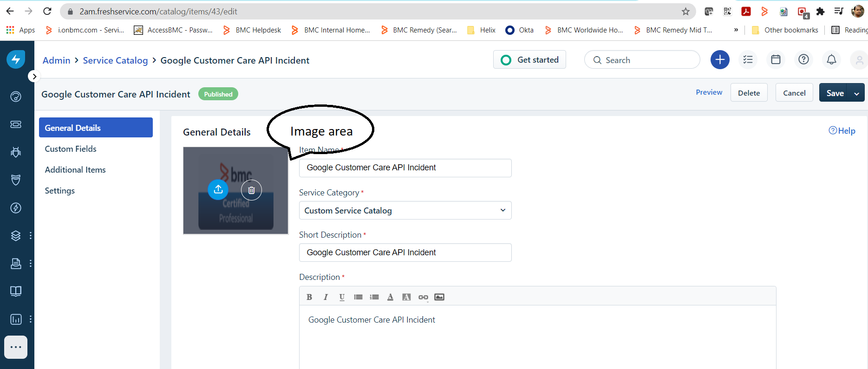Reload the page with the browser refresh icon
Image resolution: width=868 pixels, height=369 pixels.
point(47,11)
